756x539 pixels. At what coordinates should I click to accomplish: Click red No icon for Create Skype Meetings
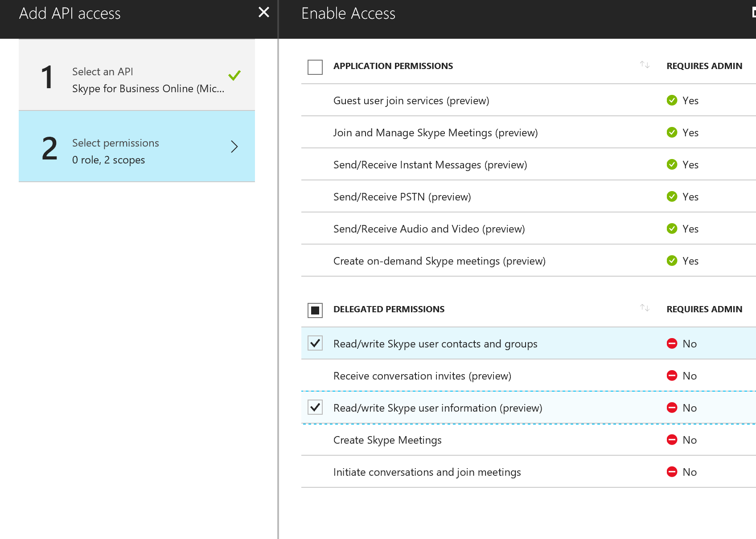click(672, 440)
